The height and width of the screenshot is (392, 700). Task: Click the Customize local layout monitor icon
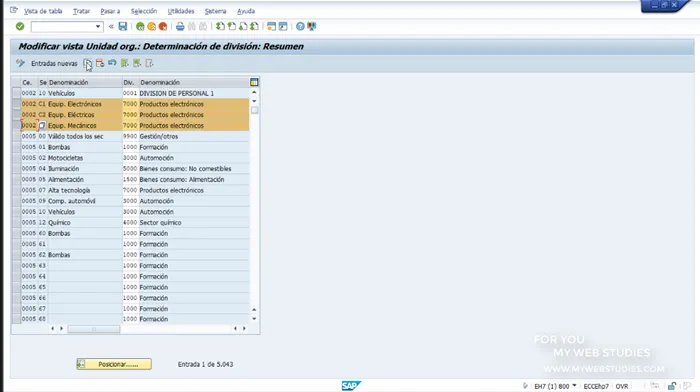(x=312, y=26)
